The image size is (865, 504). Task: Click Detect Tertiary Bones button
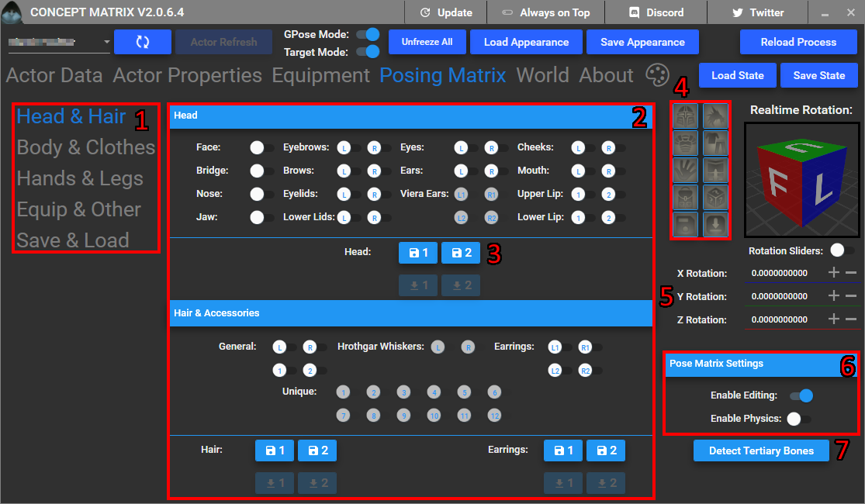tap(761, 450)
